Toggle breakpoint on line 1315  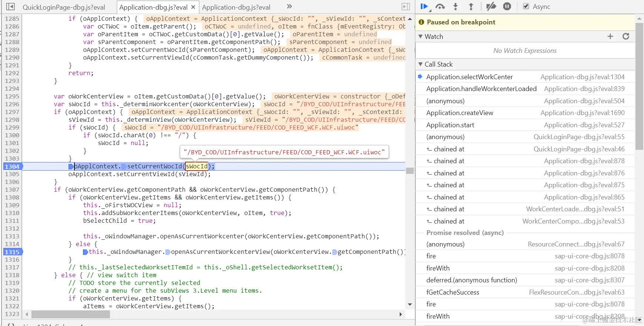coord(13,252)
